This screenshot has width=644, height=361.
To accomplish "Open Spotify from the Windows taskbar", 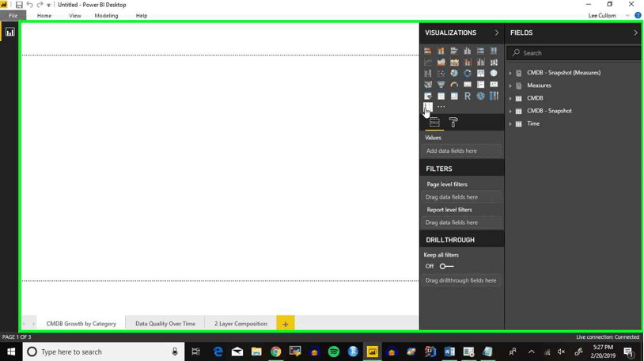I will click(334, 352).
